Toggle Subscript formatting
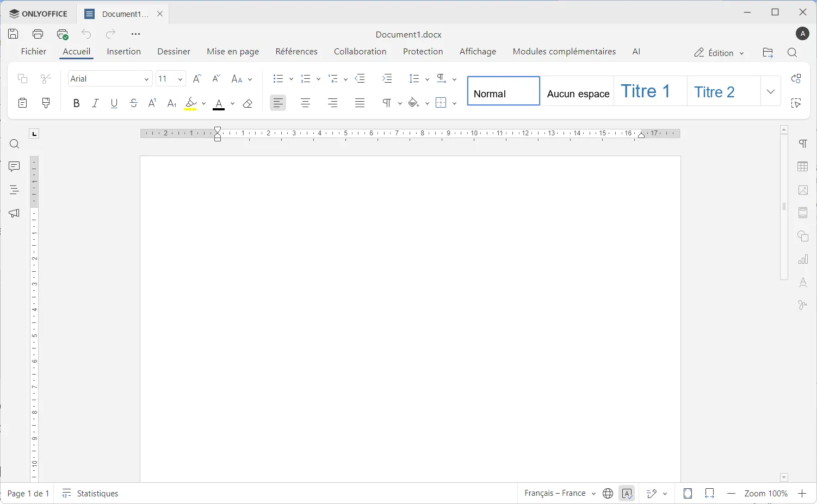The height and width of the screenshot is (504, 817). [x=172, y=103]
